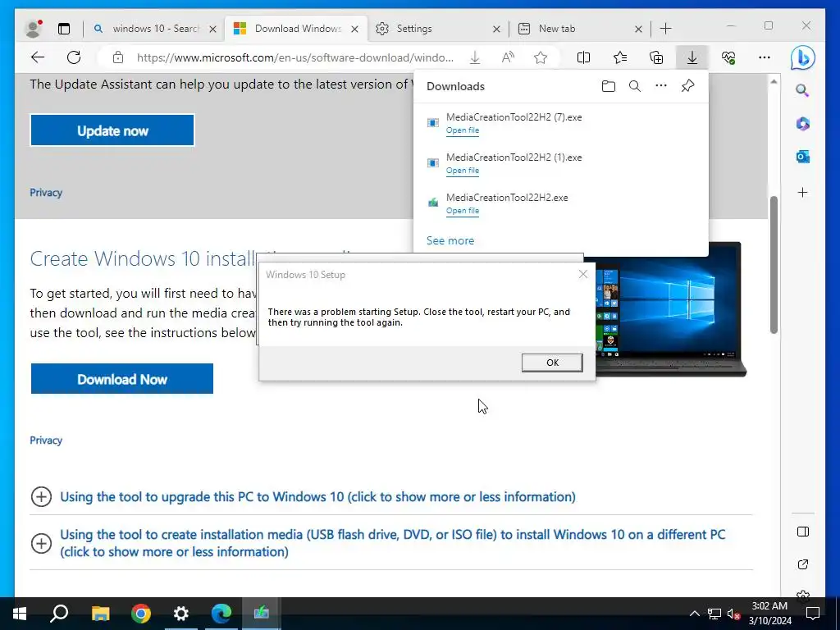Click open link in sidebar icon
This screenshot has height=630, width=840.
(802, 564)
